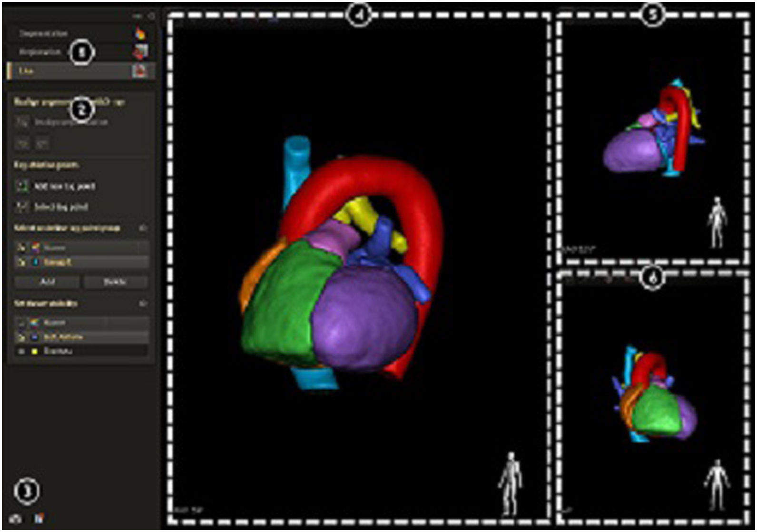Collapse the key point group section arrow
The width and height of the screenshot is (757, 532).
click(x=143, y=228)
